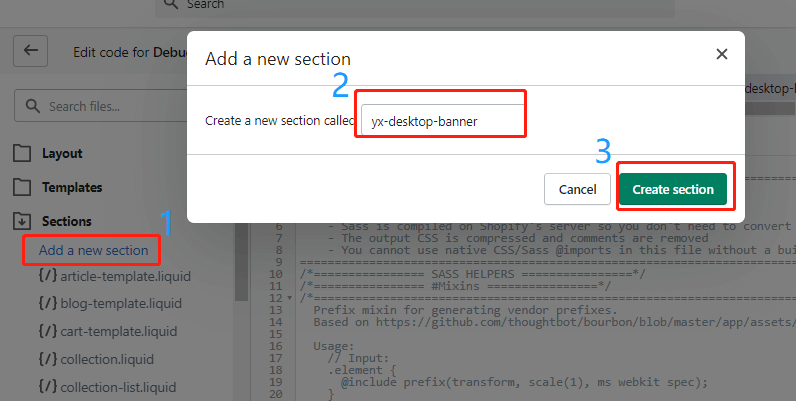Click the collection.liquid file icon
The height and width of the screenshot is (401, 796).
pos(47,359)
